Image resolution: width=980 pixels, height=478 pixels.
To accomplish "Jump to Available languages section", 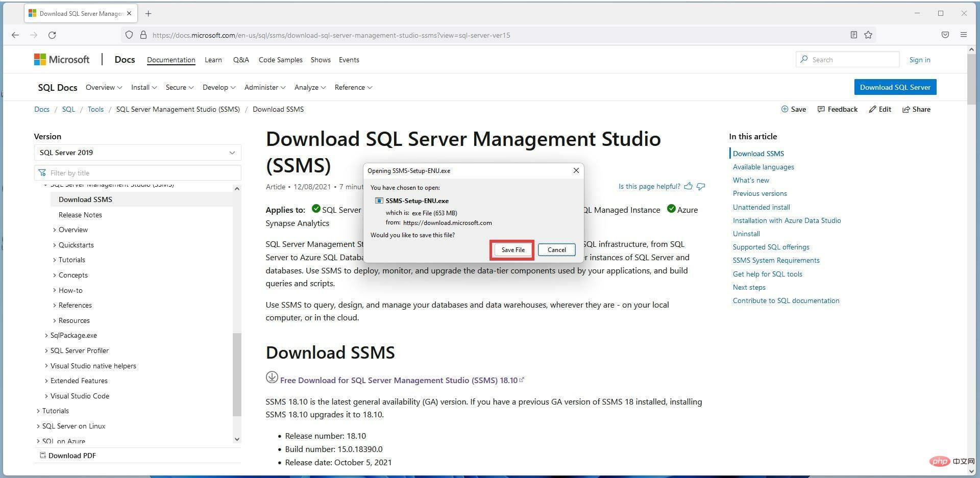I will tap(763, 167).
